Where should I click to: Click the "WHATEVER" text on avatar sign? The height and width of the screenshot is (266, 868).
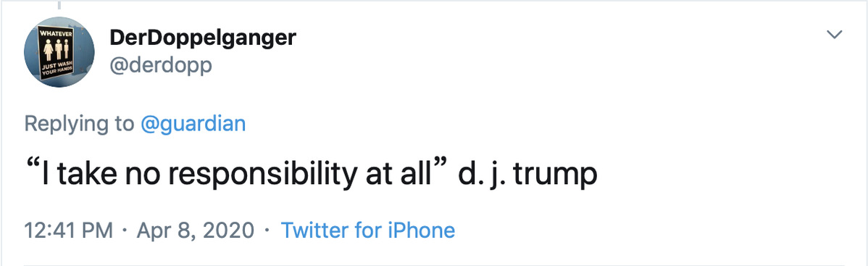tap(51, 34)
